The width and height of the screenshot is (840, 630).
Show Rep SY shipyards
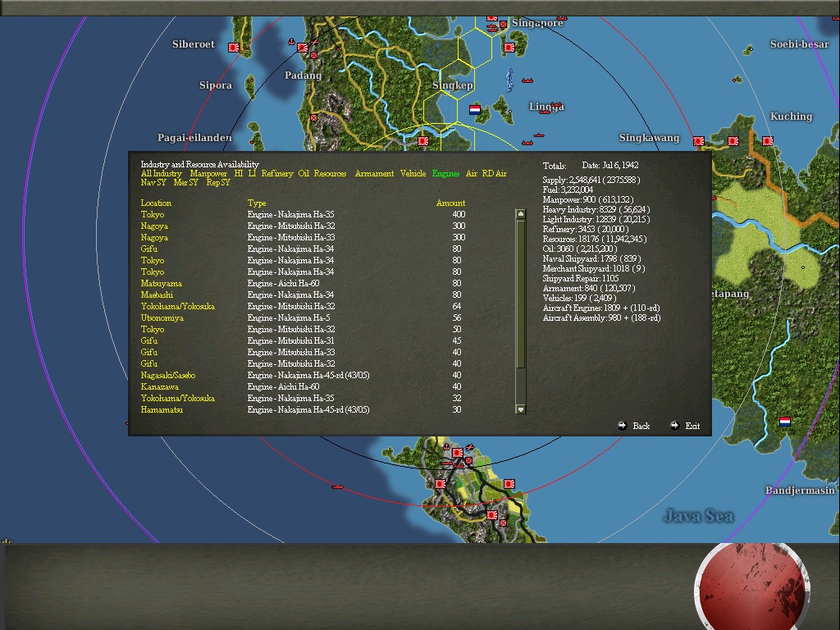[218, 183]
